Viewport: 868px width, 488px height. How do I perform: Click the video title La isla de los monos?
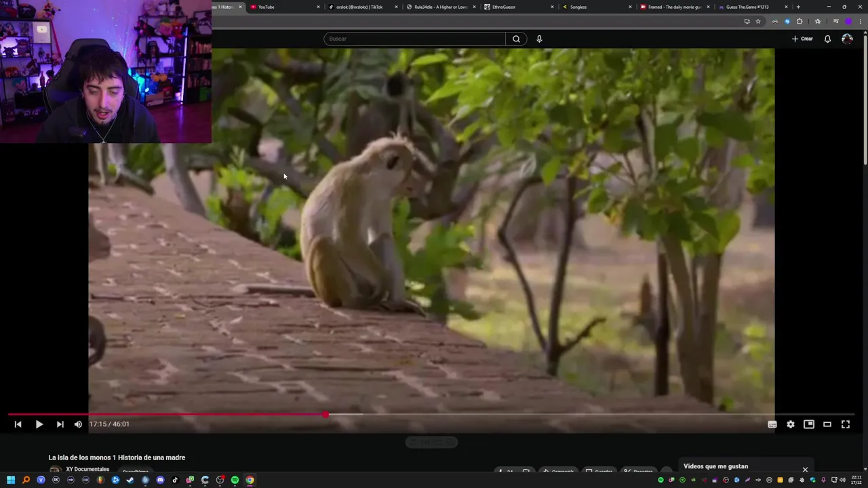117,457
